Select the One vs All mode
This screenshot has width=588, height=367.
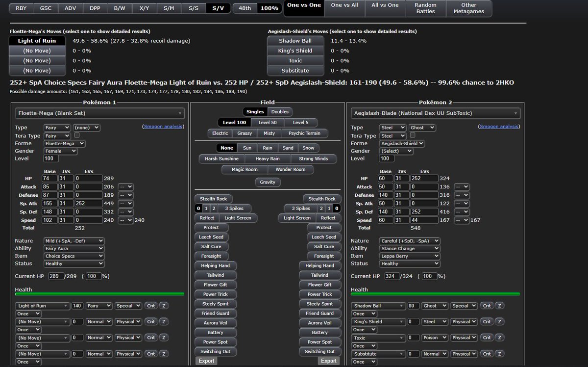point(344,8)
